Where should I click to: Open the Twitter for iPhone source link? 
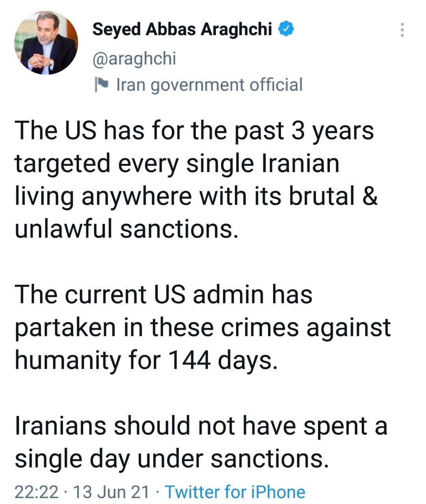click(x=235, y=492)
